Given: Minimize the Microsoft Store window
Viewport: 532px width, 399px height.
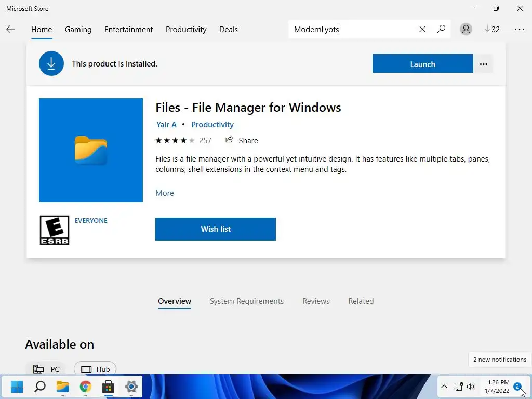Looking at the screenshot, I should (472, 8).
